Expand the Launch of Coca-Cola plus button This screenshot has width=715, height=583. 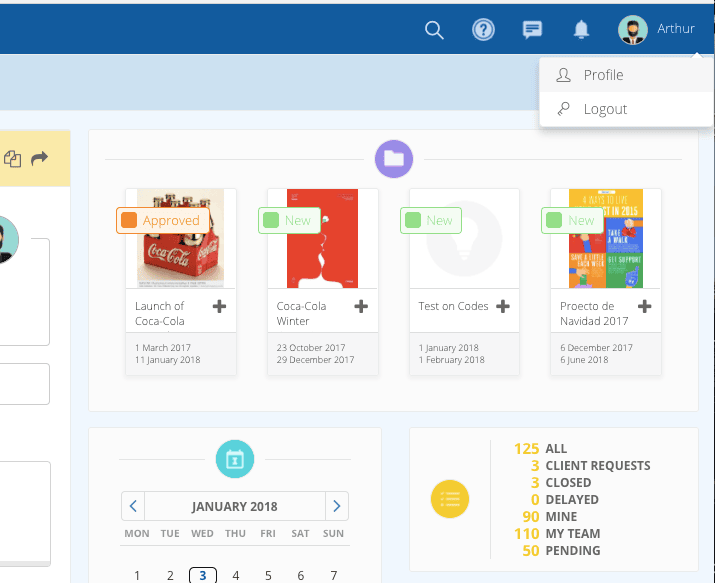(220, 307)
